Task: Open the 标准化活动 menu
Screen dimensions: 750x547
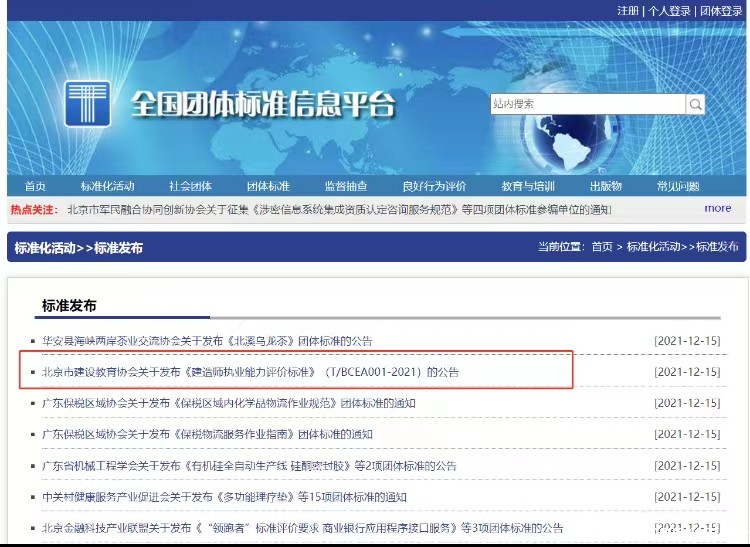Action: click(x=108, y=186)
